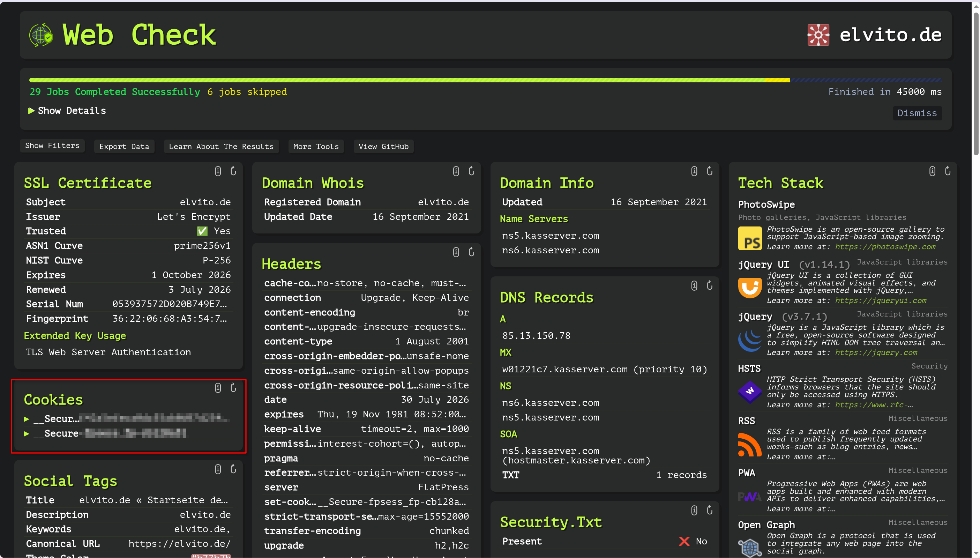
Task: Open the photoswipe.com link
Action: click(885, 247)
